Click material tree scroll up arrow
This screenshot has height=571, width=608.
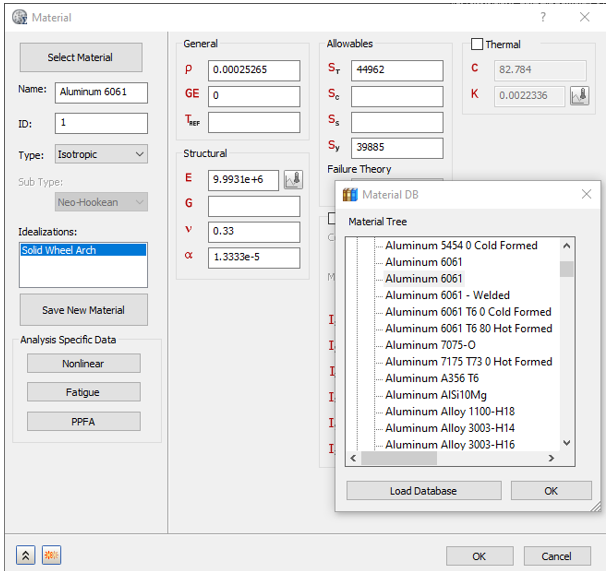click(567, 246)
